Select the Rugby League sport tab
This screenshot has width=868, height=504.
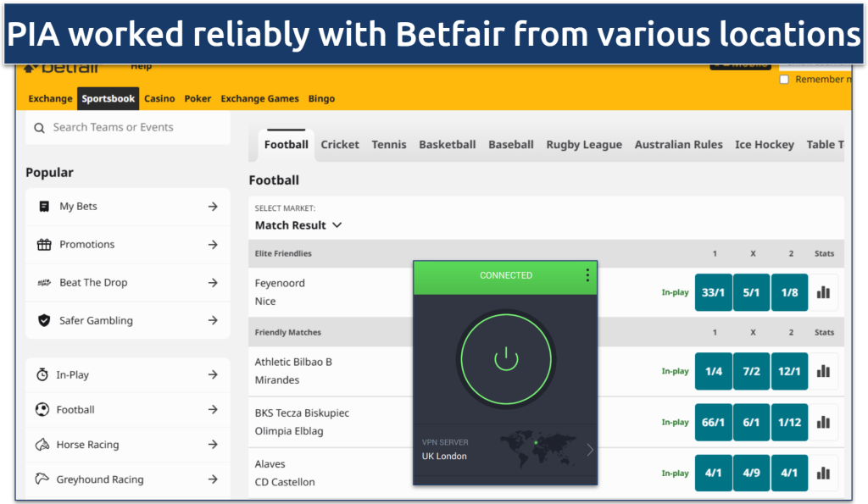point(584,145)
